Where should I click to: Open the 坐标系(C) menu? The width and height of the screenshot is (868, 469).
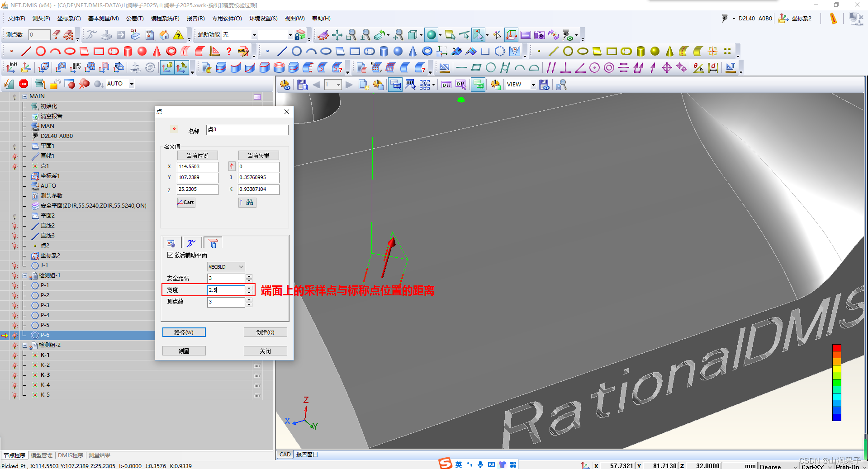coord(69,19)
